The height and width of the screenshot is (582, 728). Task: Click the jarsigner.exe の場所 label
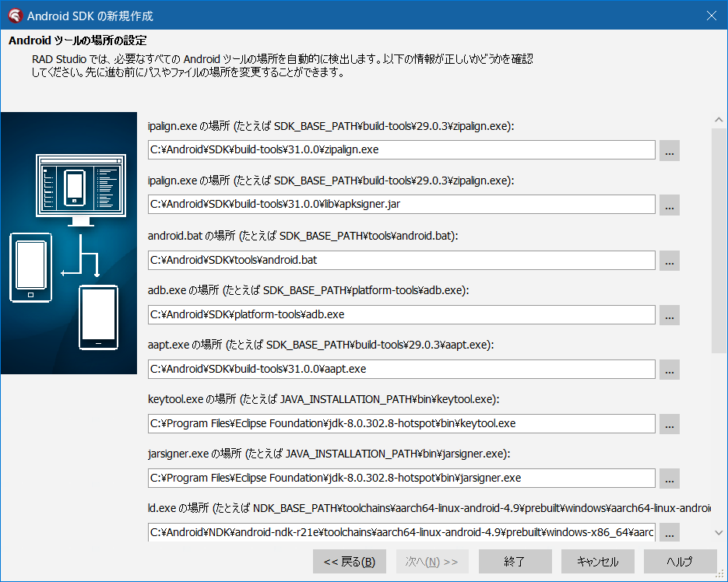329,454
